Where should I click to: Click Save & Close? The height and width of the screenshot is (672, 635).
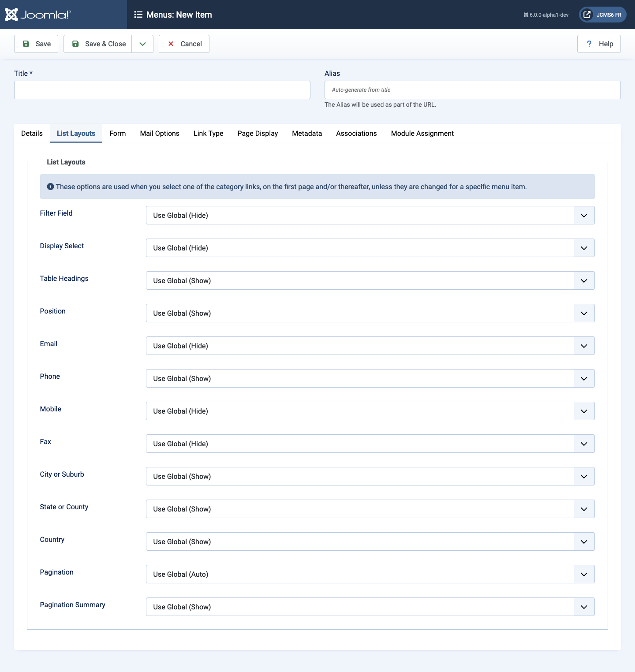pyautogui.click(x=98, y=44)
